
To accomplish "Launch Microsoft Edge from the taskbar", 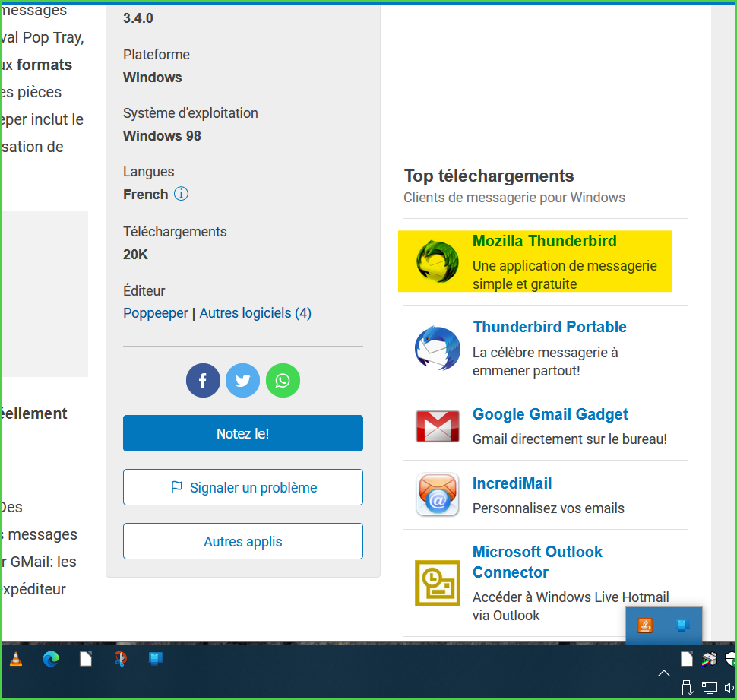I will pyautogui.click(x=51, y=659).
